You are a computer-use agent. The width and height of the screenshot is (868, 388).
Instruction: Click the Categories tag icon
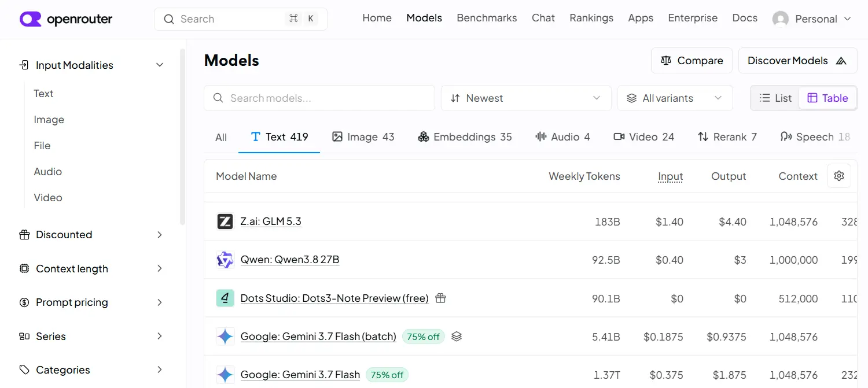(24, 369)
